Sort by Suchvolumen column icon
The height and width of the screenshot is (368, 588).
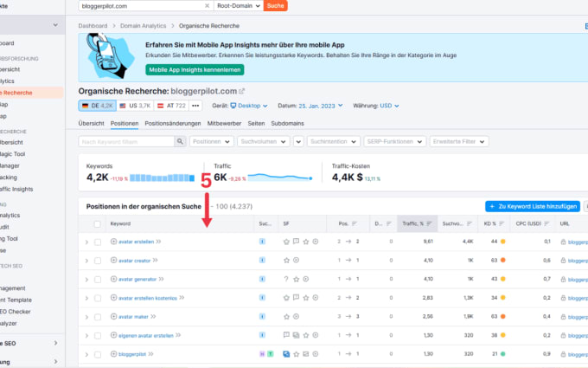[470, 223]
